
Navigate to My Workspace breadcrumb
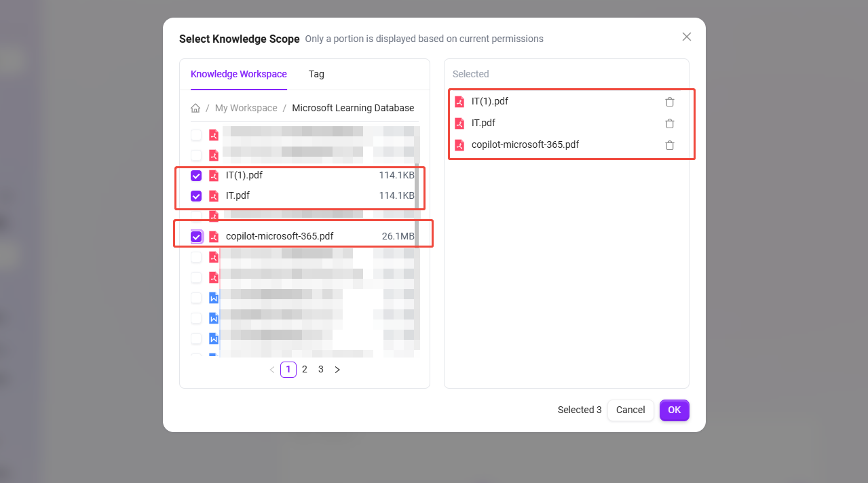tap(246, 108)
